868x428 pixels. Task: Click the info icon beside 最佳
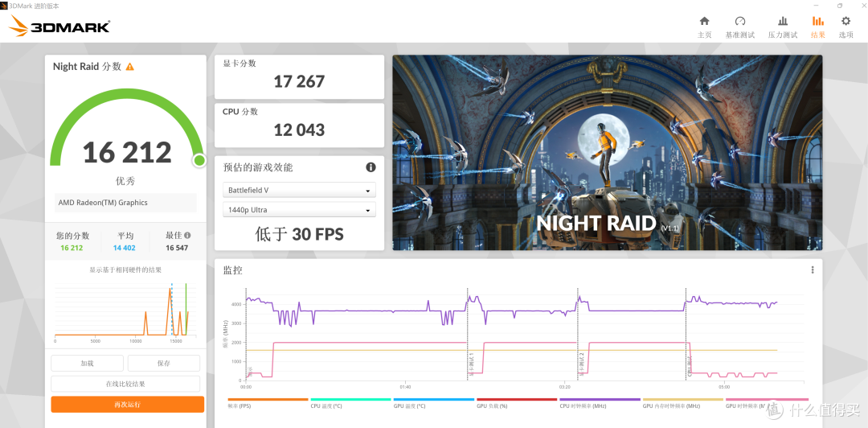tap(187, 235)
